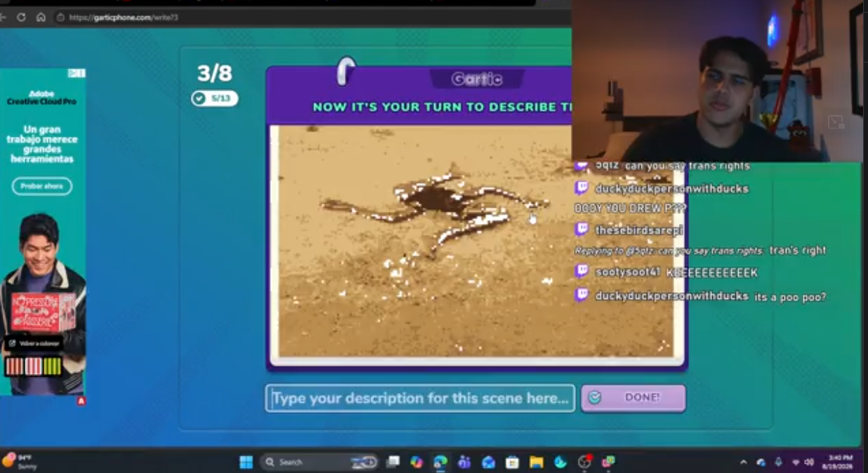Click the 5/13 players-ready counter
The height and width of the screenshot is (473, 868).
(x=215, y=98)
